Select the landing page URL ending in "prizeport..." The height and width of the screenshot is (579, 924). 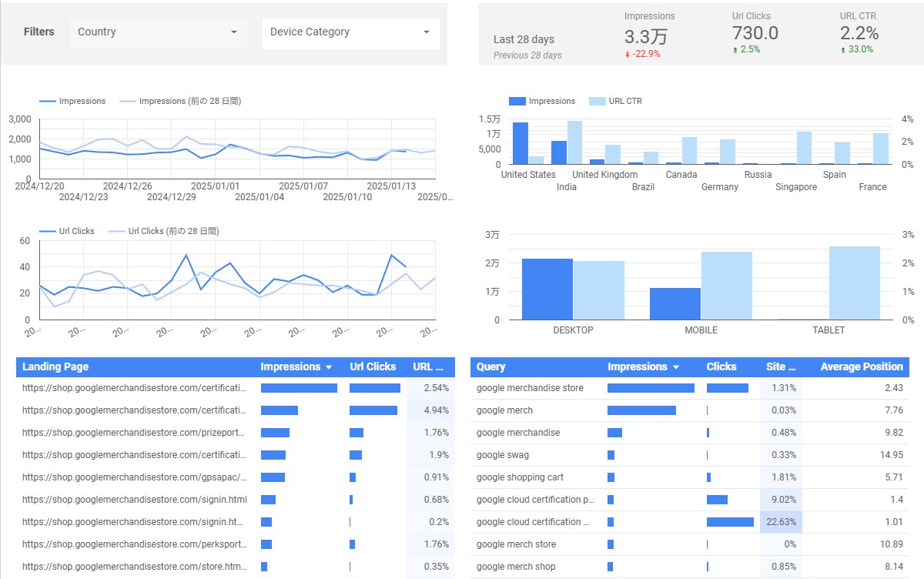[135, 433]
